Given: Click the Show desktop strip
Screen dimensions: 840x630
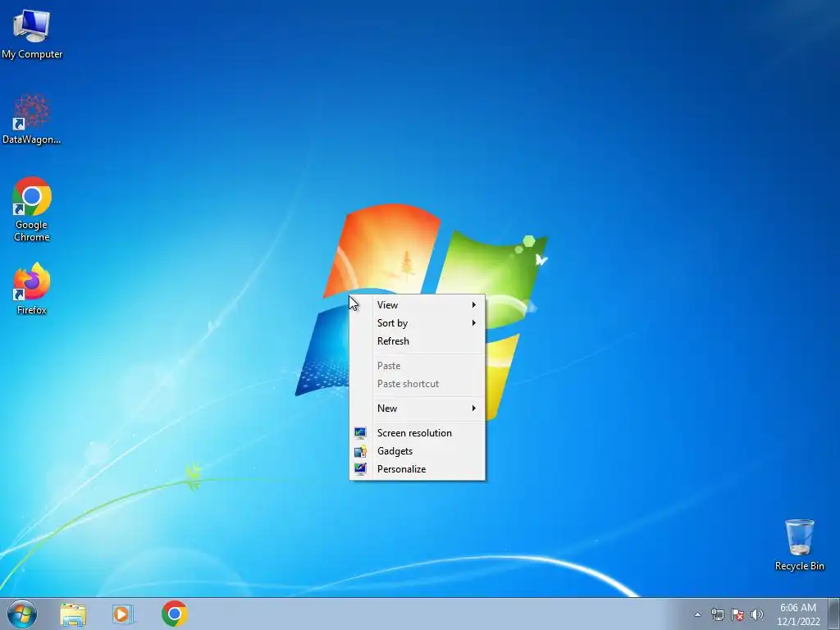Looking at the screenshot, I should (834, 614).
